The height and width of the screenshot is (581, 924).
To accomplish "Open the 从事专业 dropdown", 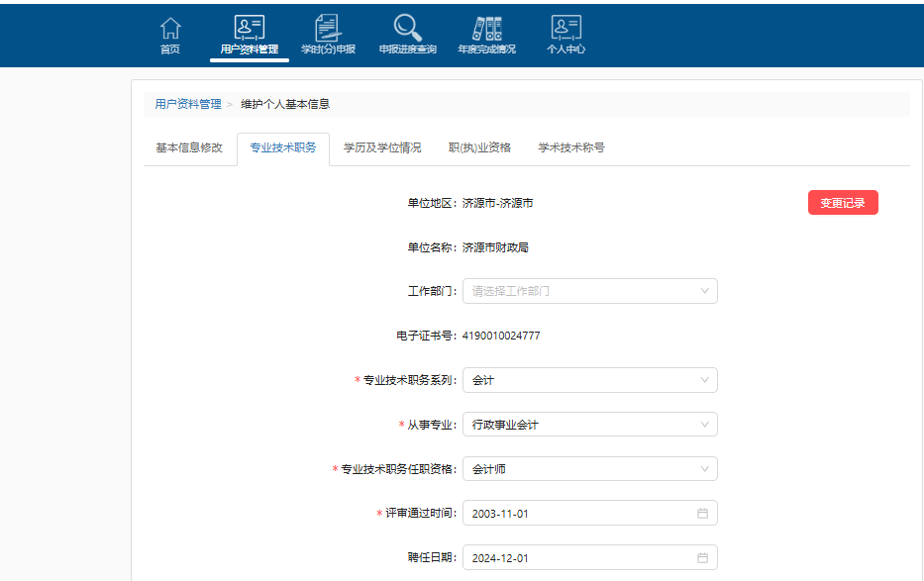I will coord(589,425).
